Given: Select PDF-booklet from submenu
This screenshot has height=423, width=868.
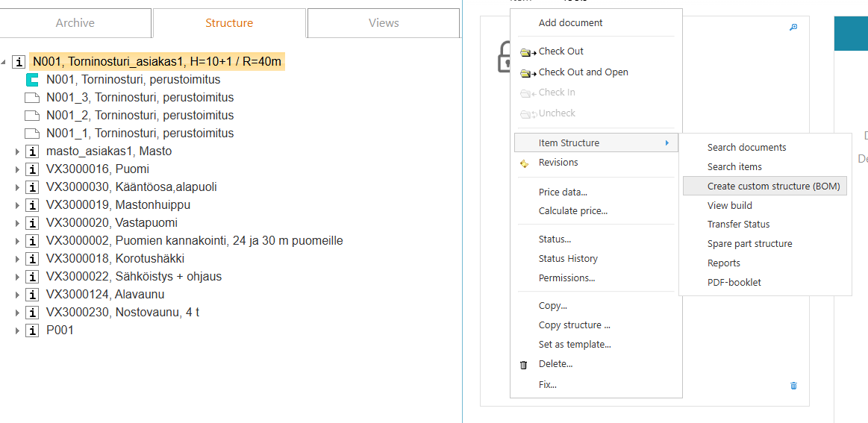Looking at the screenshot, I should tap(734, 283).
